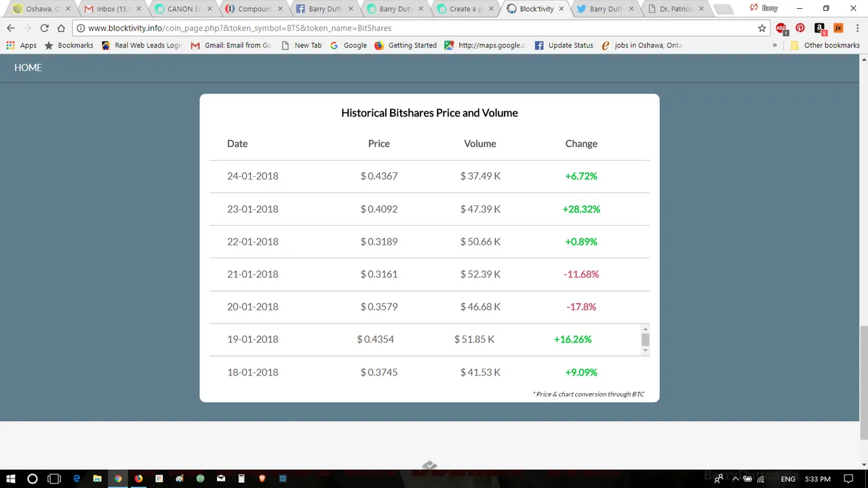
Task: Open the home page via the house icon
Action: pyautogui.click(x=61, y=28)
